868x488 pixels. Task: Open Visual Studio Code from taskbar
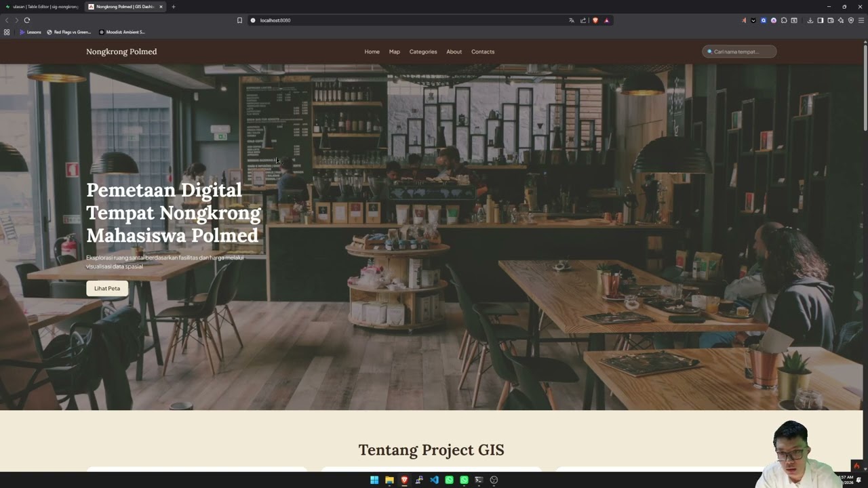(x=435, y=480)
